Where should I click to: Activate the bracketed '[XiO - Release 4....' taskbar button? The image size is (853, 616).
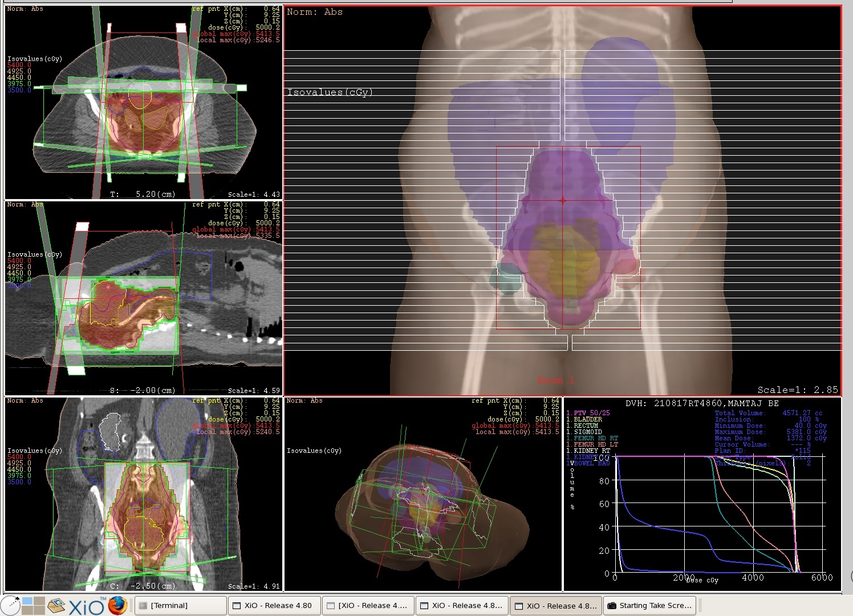pyautogui.click(x=368, y=606)
